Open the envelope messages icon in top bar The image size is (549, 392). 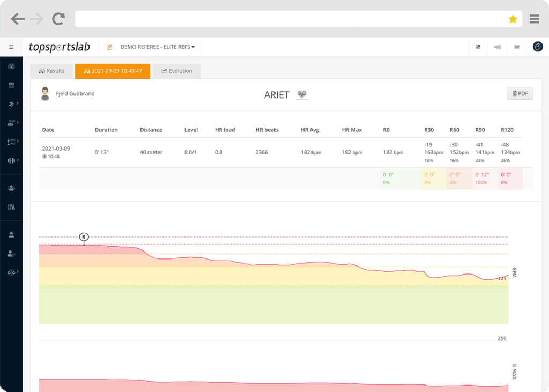tap(516, 47)
